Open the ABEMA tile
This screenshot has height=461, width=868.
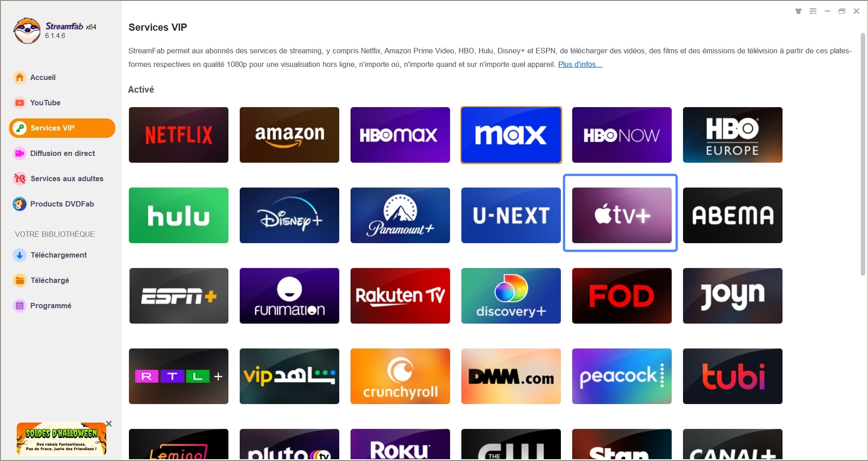[x=732, y=215]
